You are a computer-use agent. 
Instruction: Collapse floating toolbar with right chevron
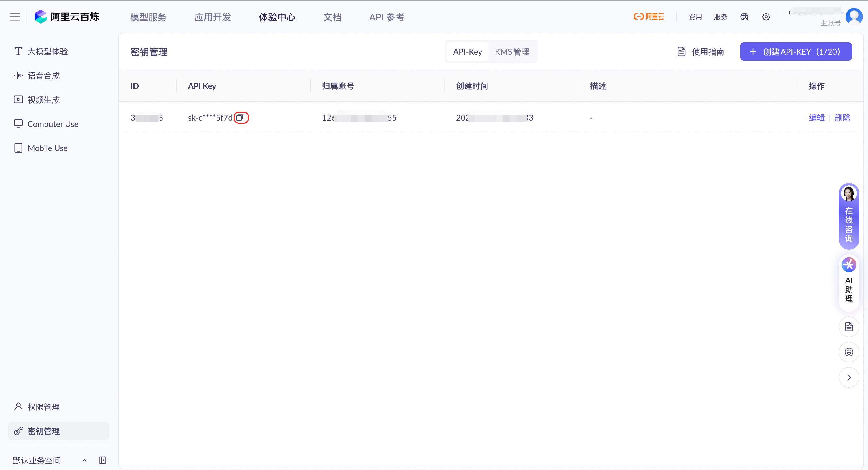848,377
